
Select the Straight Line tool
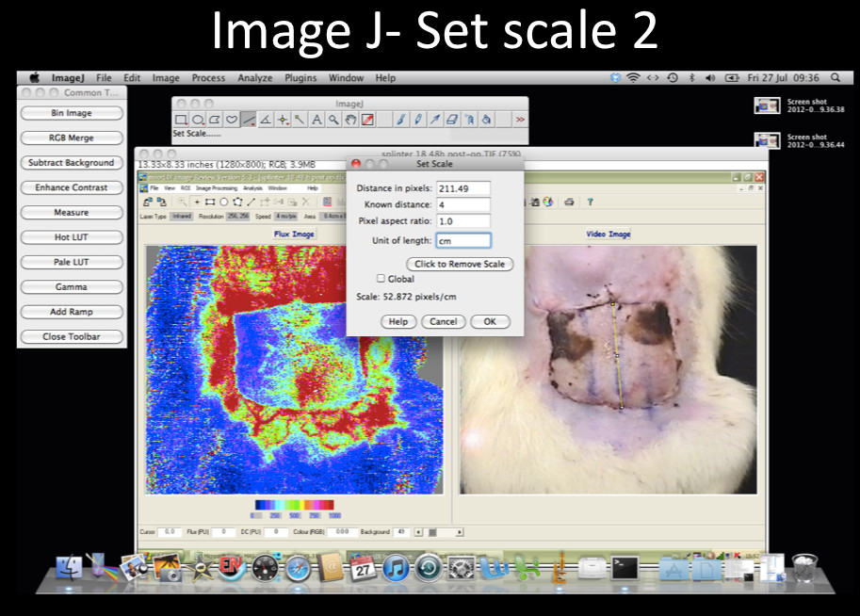tap(249, 120)
